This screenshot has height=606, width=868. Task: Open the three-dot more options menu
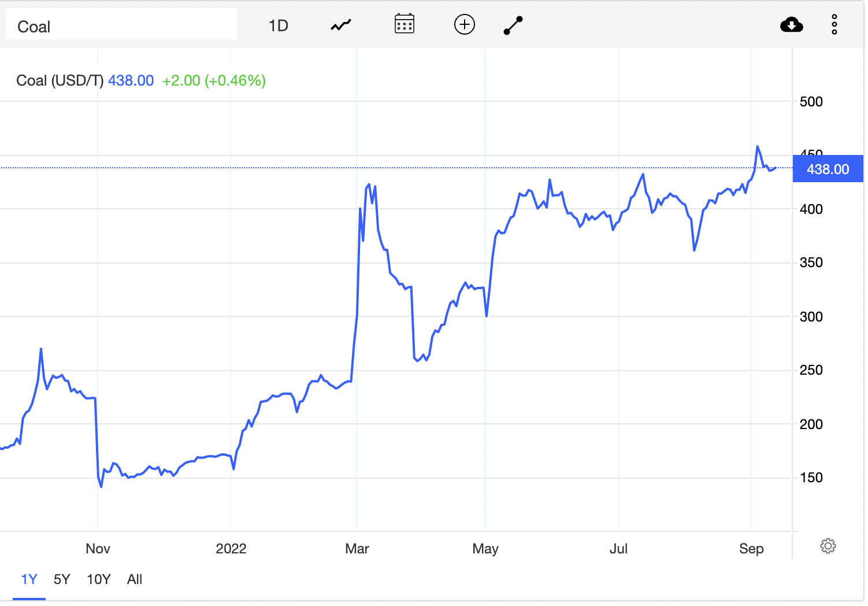click(x=834, y=24)
